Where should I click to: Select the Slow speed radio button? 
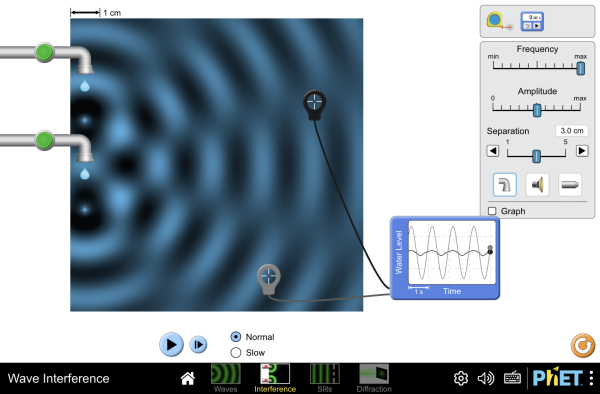(236, 353)
